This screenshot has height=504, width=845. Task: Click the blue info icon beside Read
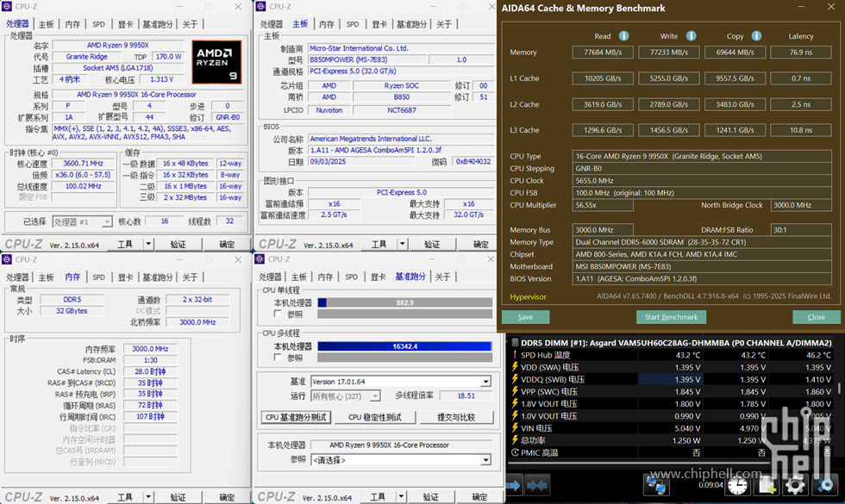click(623, 36)
